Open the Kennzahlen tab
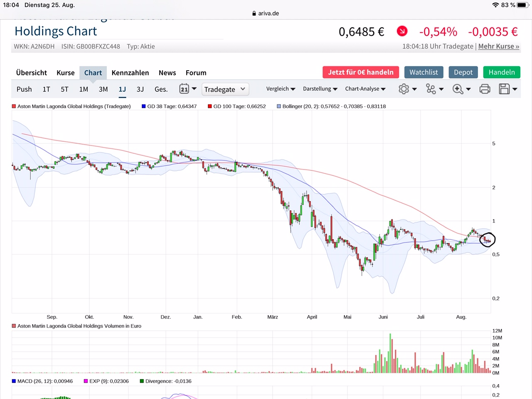532x399 pixels. coord(130,73)
